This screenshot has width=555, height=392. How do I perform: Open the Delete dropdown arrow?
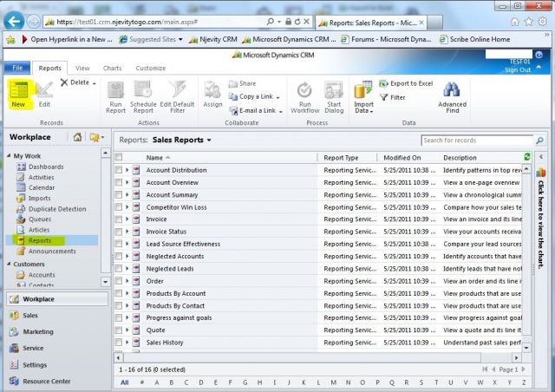click(x=95, y=83)
